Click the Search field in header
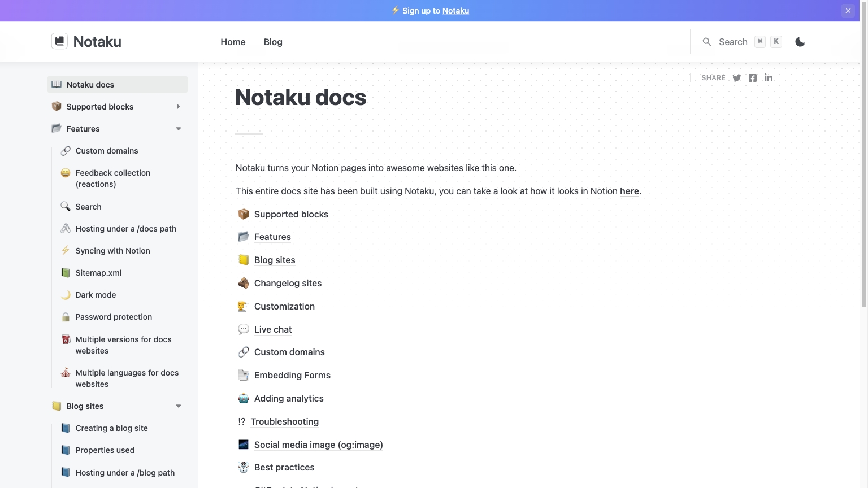 pyautogui.click(x=742, y=42)
